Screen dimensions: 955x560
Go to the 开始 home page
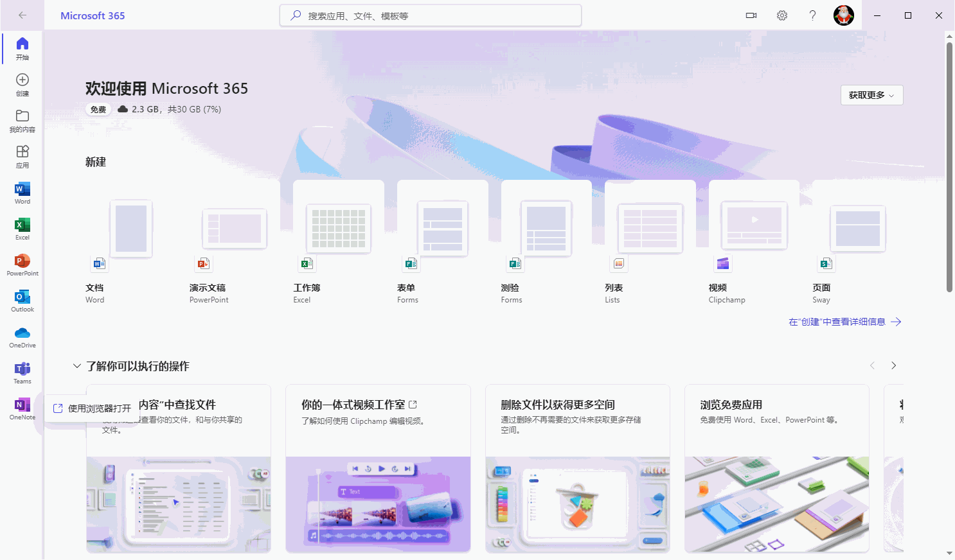coord(22,49)
